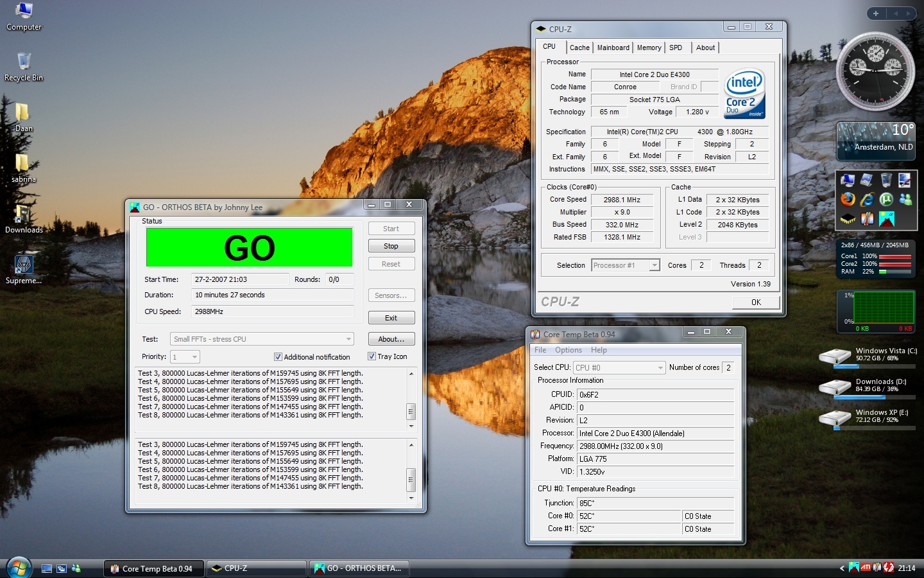Click the Stop button in ORTHOS
924x578 pixels.
point(391,246)
